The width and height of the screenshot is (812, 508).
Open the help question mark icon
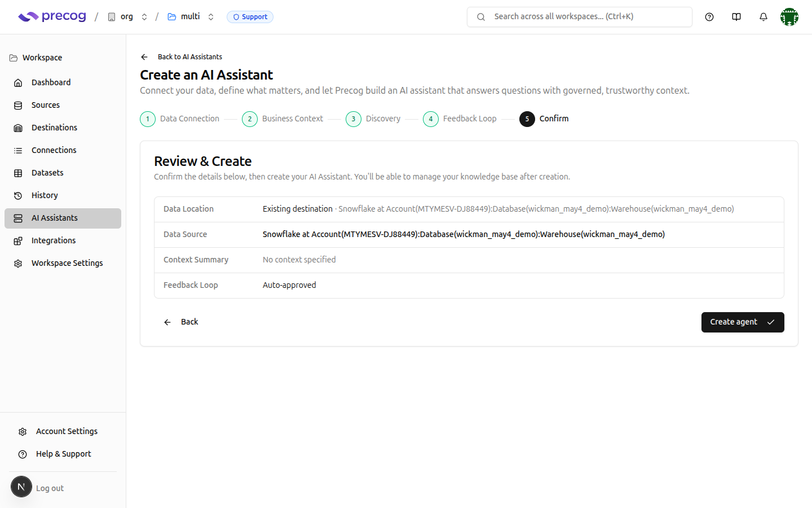point(709,17)
